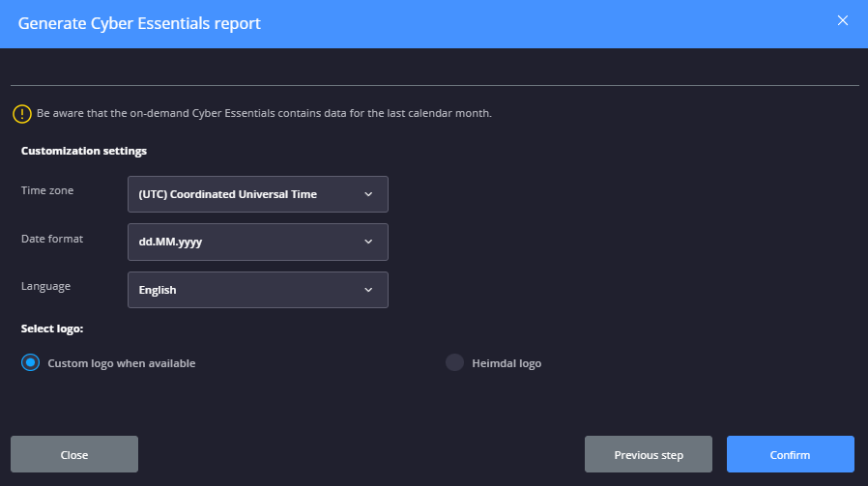Open the Time zone dropdown

[258, 194]
